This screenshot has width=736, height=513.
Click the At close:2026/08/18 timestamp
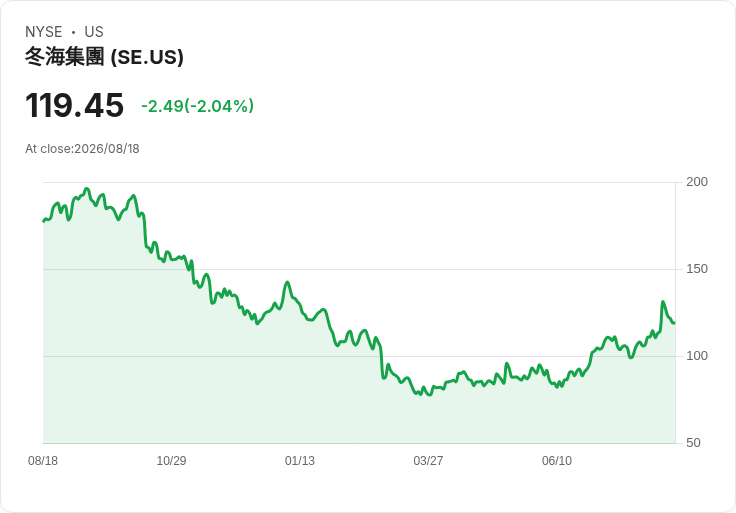tap(82, 149)
